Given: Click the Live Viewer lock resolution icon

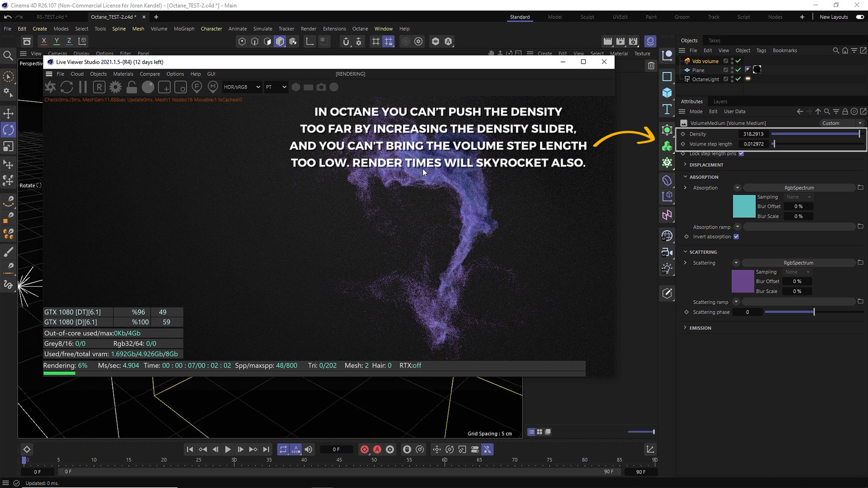Looking at the screenshot, I should [132, 87].
